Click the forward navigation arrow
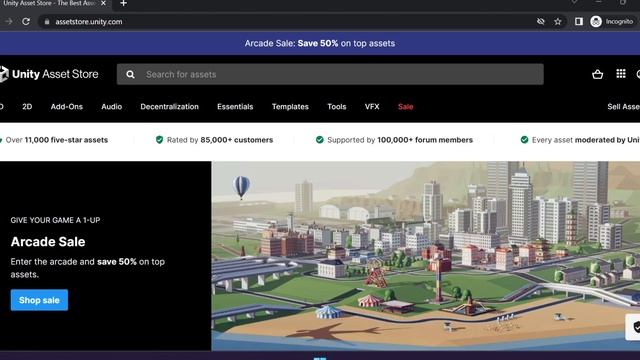The width and height of the screenshot is (640, 360). pos(8,22)
